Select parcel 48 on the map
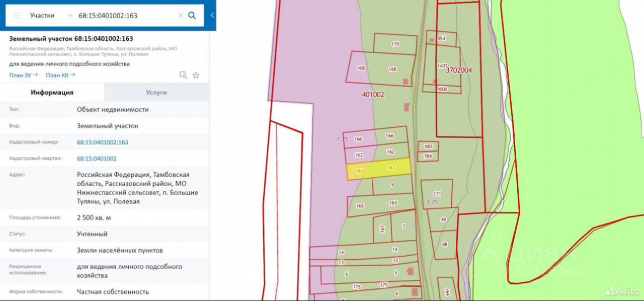The height and width of the screenshot is (301, 644). click(x=444, y=245)
